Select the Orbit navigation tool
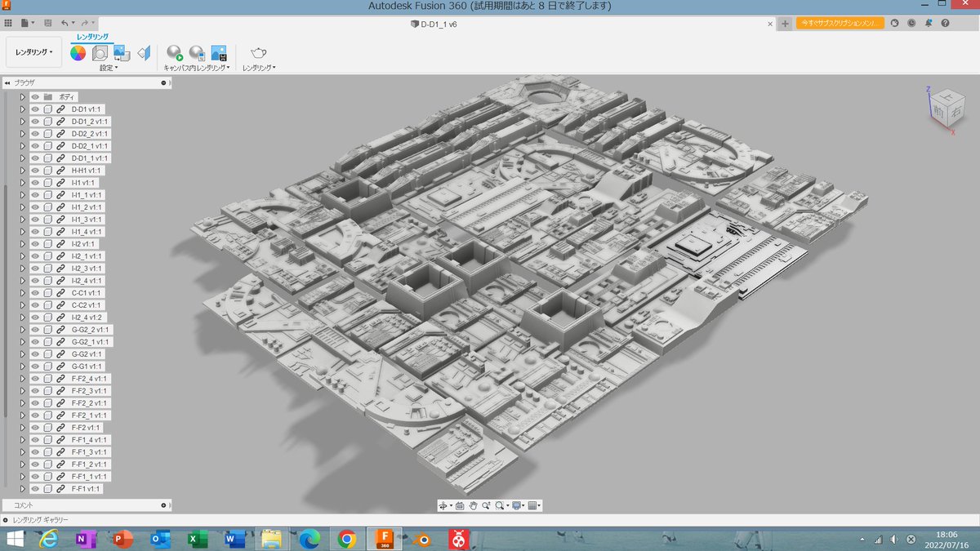The width and height of the screenshot is (980, 551). pyautogui.click(x=443, y=506)
